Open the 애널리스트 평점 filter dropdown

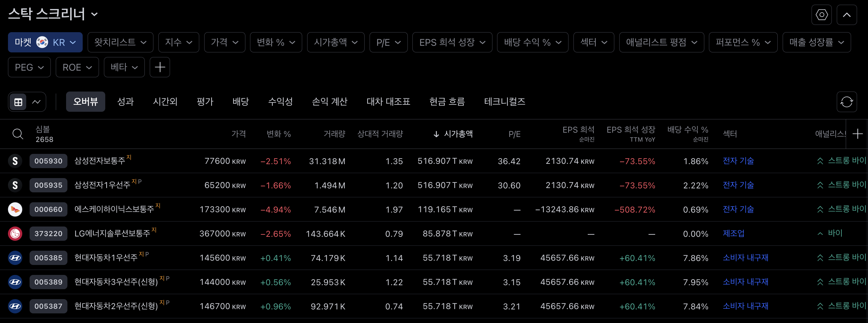[x=661, y=42]
